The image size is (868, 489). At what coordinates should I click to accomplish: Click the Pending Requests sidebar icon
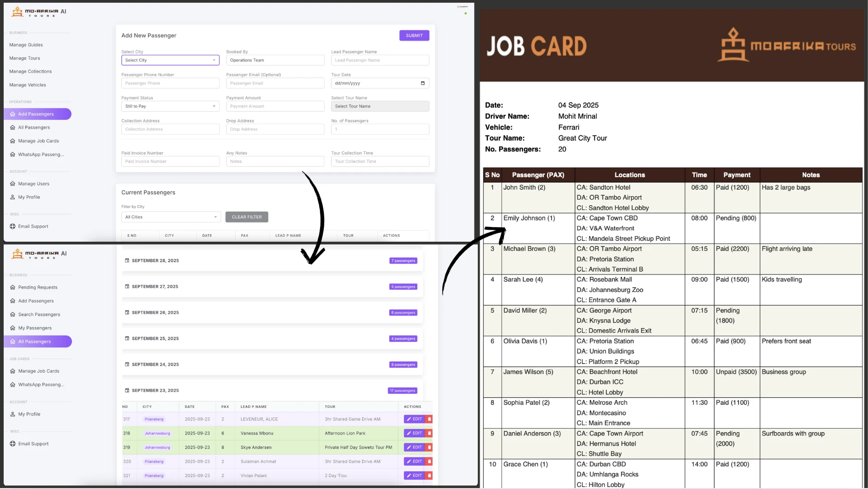(12, 287)
